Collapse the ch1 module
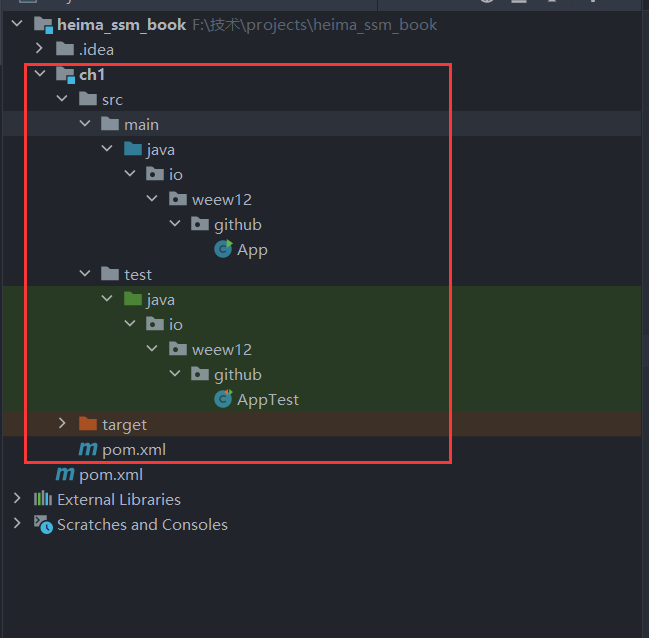The width and height of the screenshot is (649, 638). (40, 74)
